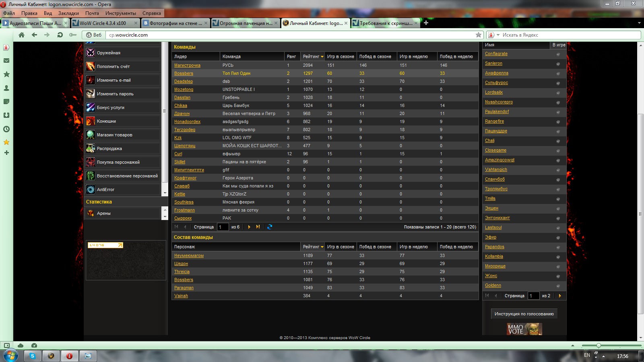
Task: Open Покупка персонажей icon
Action: coord(91,162)
